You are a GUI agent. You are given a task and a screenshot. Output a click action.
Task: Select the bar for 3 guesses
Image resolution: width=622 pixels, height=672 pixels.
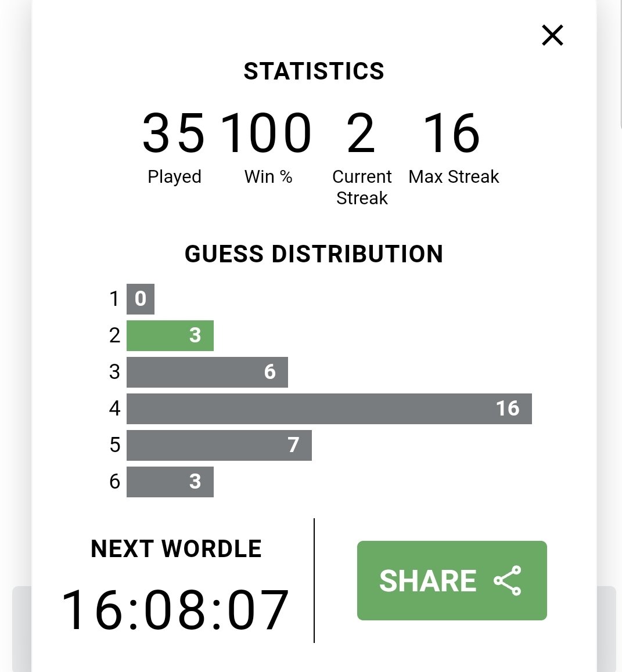[x=207, y=372]
